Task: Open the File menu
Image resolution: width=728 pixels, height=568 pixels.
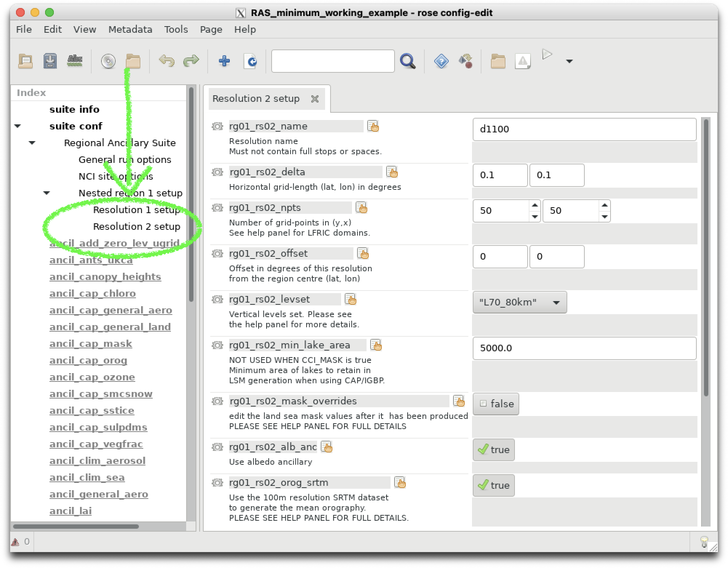Action: click(24, 29)
